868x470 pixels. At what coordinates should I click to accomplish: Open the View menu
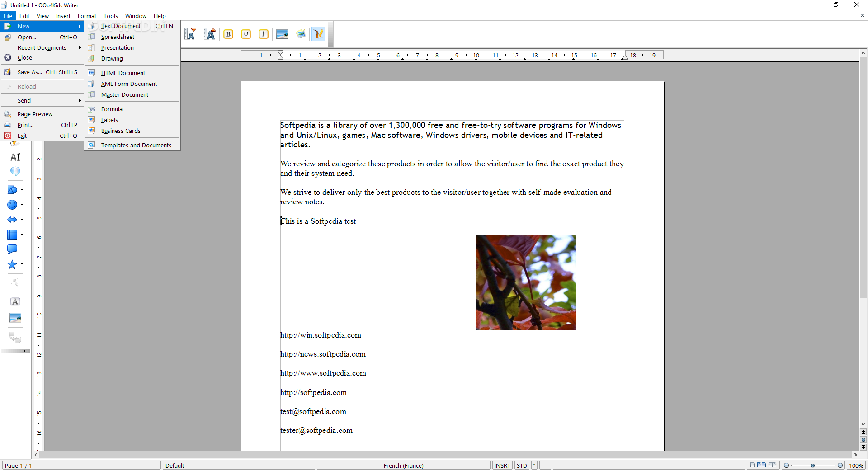coord(42,16)
